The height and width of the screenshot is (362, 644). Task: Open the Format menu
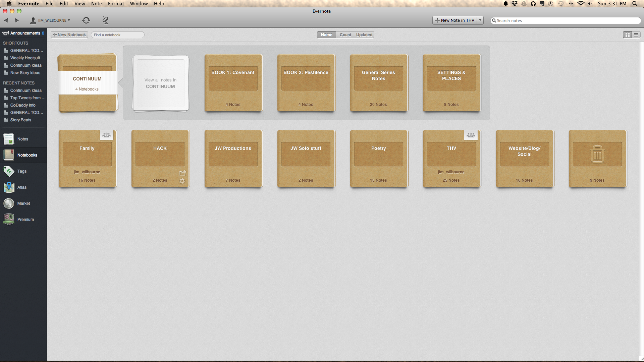click(x=116, y=4)
